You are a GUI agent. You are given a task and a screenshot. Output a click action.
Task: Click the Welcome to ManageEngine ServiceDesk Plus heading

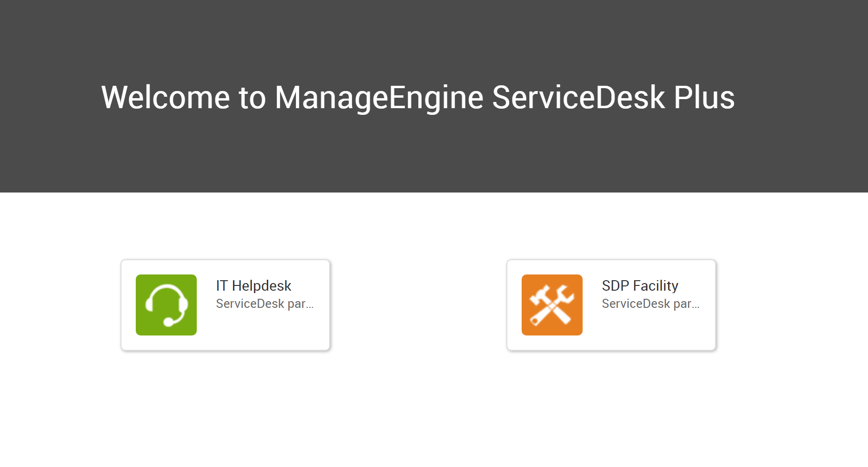pos(418,97)
